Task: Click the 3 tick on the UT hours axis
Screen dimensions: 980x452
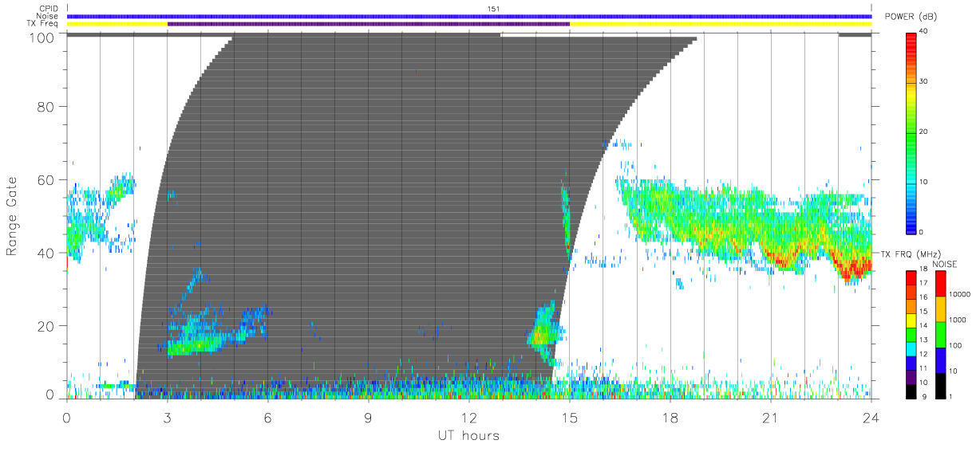Action: [x=168, y=416]
